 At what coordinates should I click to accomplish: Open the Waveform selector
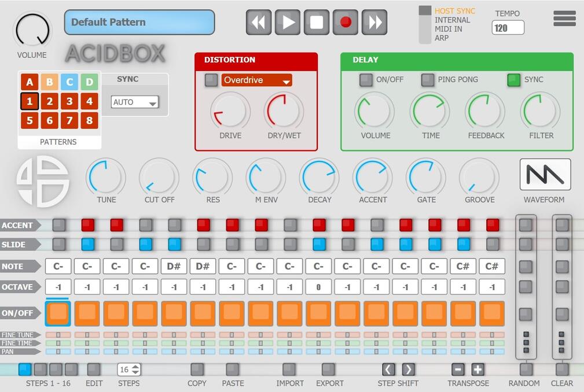coord(545,173)
